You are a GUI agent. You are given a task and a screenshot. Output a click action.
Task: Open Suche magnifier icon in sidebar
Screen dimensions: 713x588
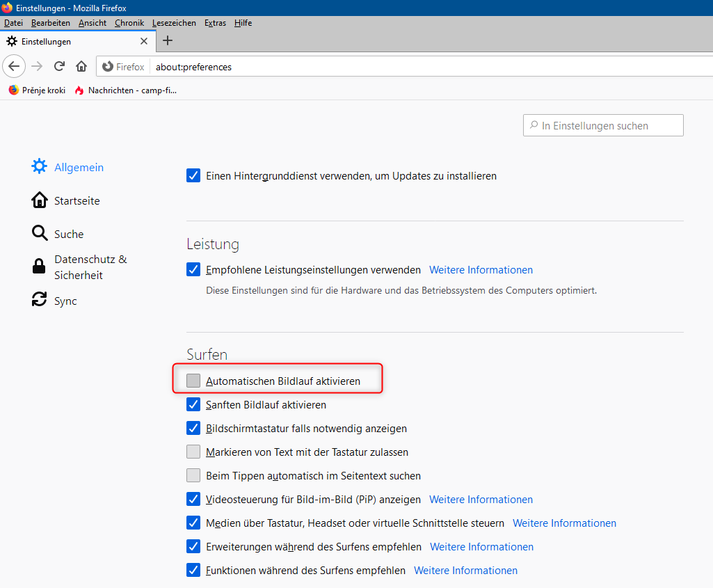click(x=40, y=234)
